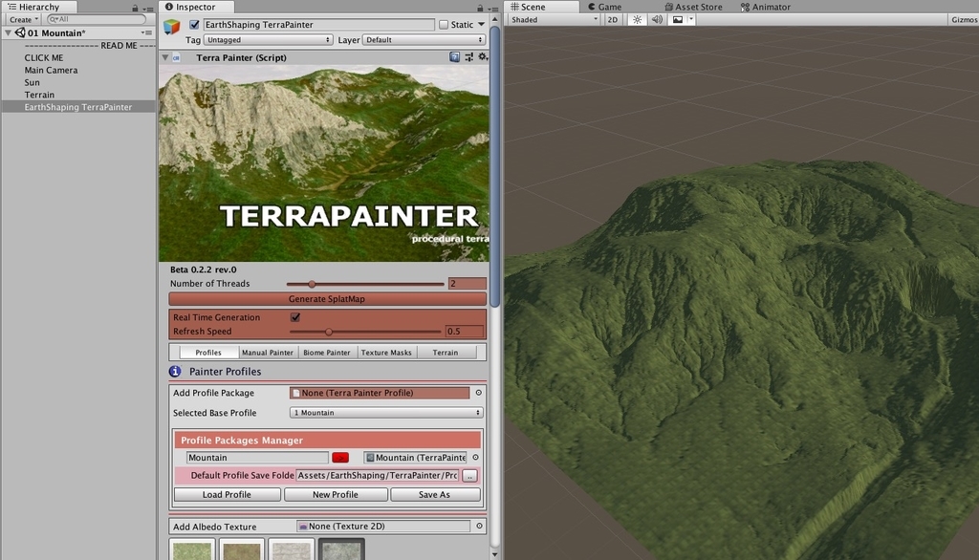Screen dimensions: 979x560
Task: Click the Generate SplatMap button
Action: pyautogui.click(x=327, y=299)
